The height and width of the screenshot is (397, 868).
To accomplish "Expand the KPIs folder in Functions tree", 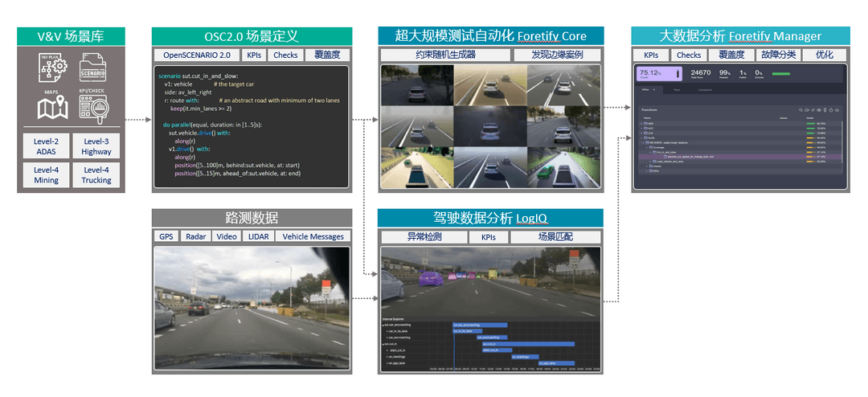I will 646,171.
